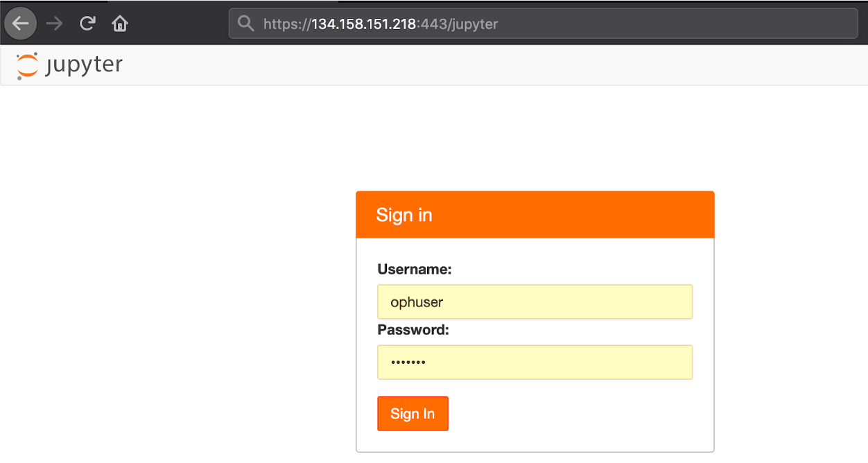Click the Password input box

535,362
